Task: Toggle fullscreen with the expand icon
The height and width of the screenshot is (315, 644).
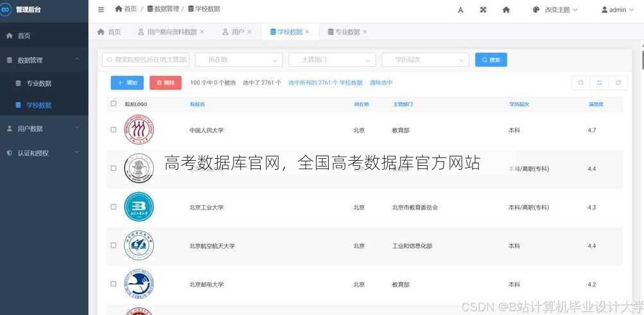Action: (483, 10)
